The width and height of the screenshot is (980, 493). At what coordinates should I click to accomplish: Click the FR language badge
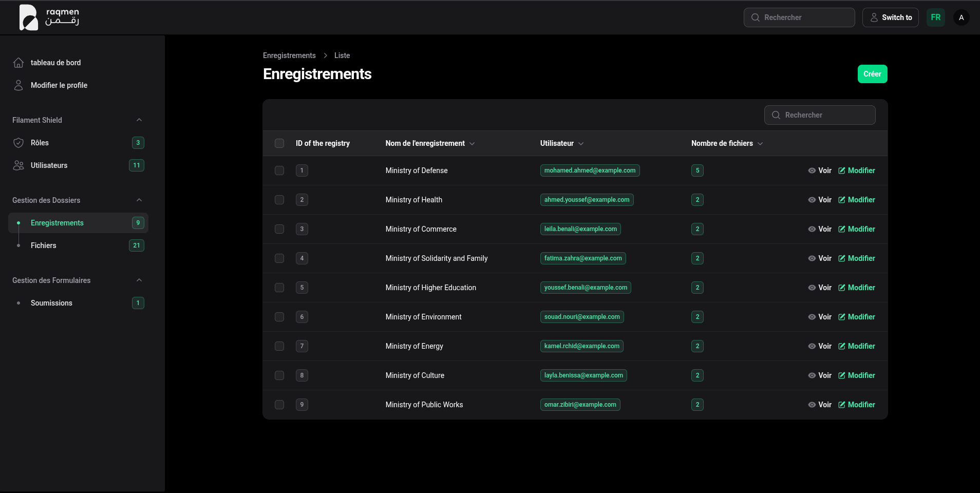[x=936, y=17]
